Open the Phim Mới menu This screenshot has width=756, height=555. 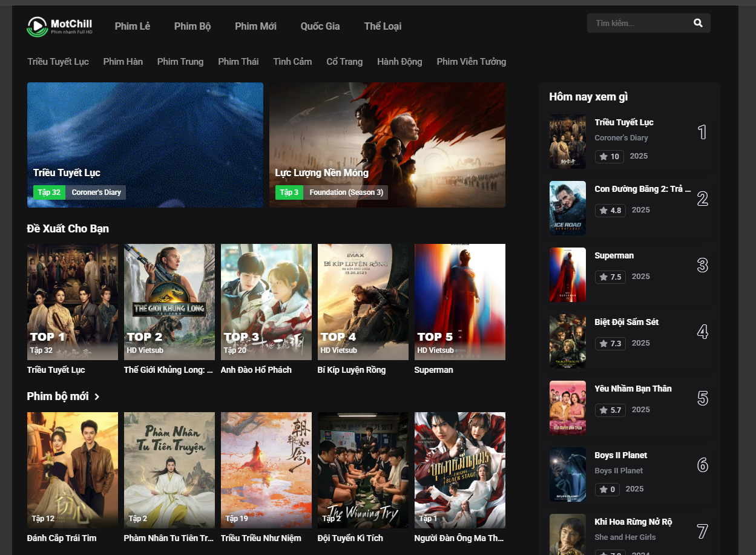point(255,26)
